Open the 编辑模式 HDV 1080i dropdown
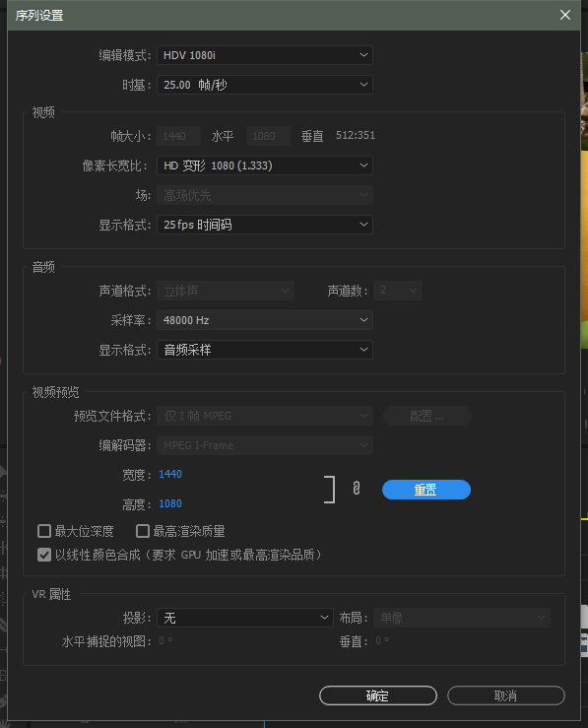The height and width of the screenshot is (728, 588). (265, 55)
